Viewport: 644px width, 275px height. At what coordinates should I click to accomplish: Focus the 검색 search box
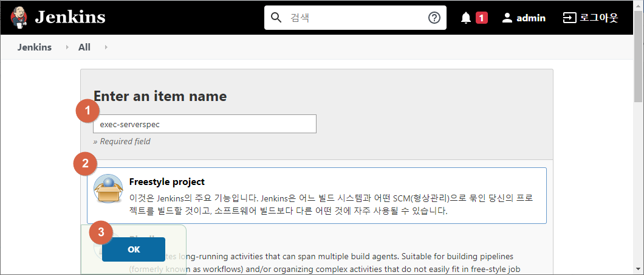355,18
